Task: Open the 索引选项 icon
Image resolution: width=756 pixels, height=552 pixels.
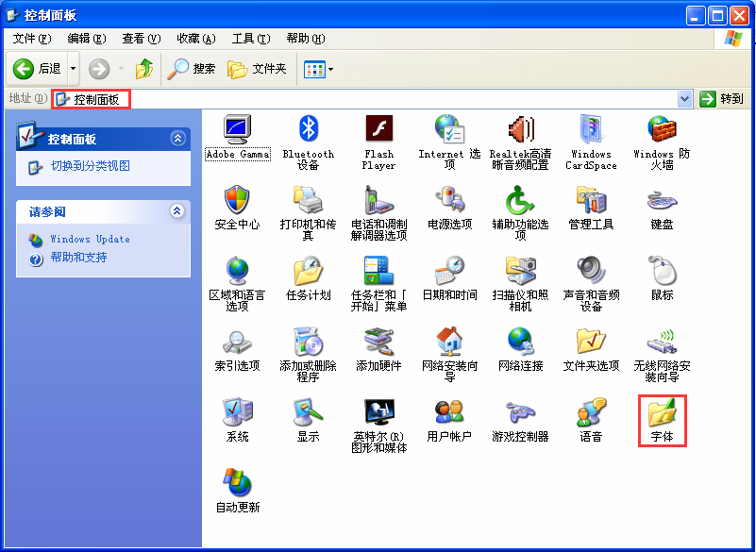Action: 237,342
